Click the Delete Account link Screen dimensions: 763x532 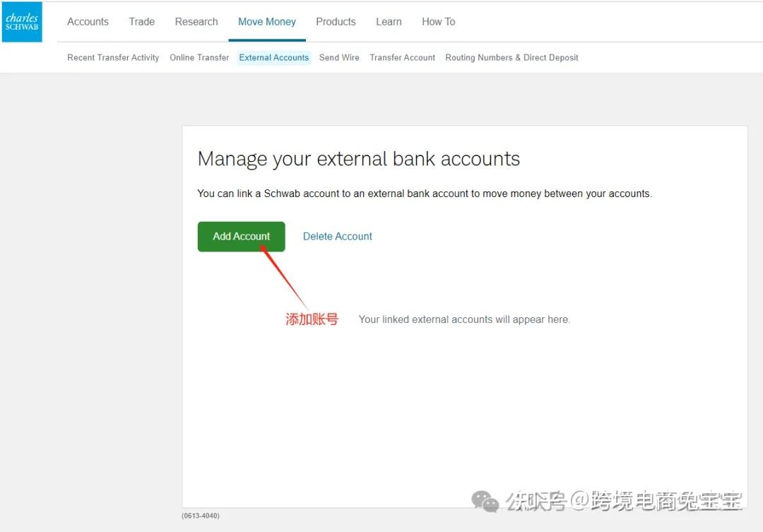337,236
